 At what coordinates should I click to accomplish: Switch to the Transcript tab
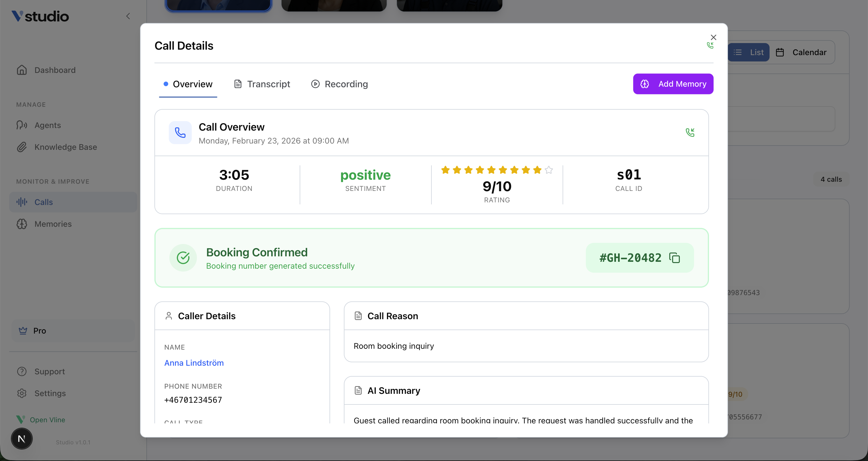(262, 84)
